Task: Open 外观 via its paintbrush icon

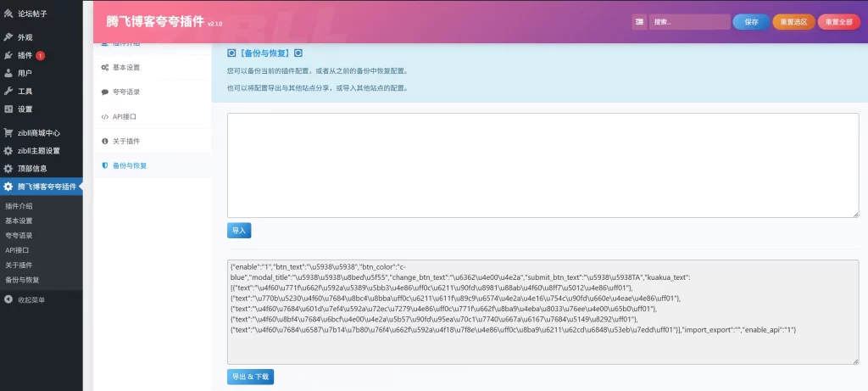Action: [x=8, y=37]
